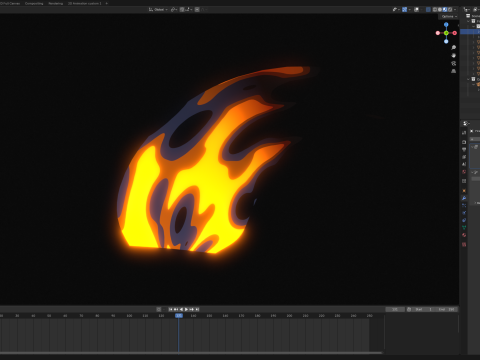Open snapping options dropdown

click(189, 10)
